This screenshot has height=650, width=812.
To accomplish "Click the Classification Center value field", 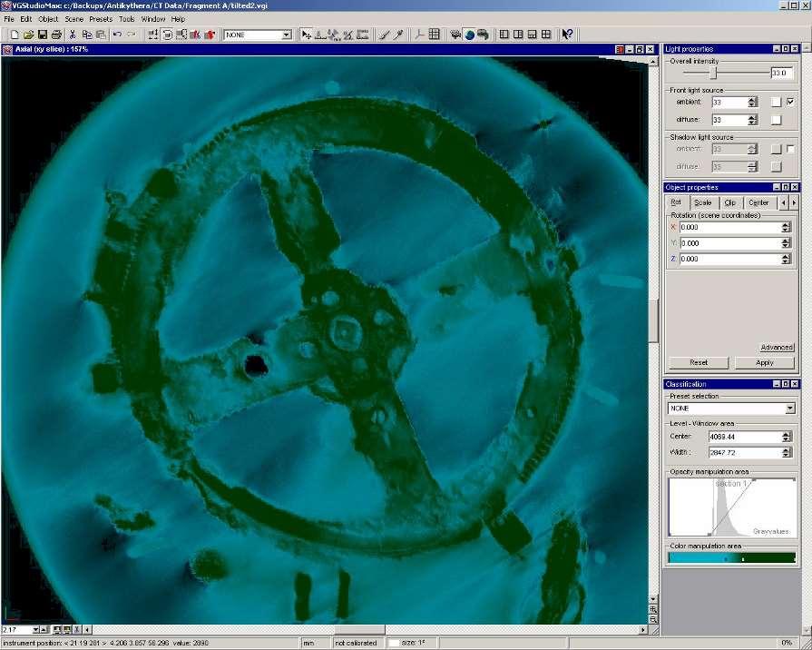I will [x=745, y=437].
